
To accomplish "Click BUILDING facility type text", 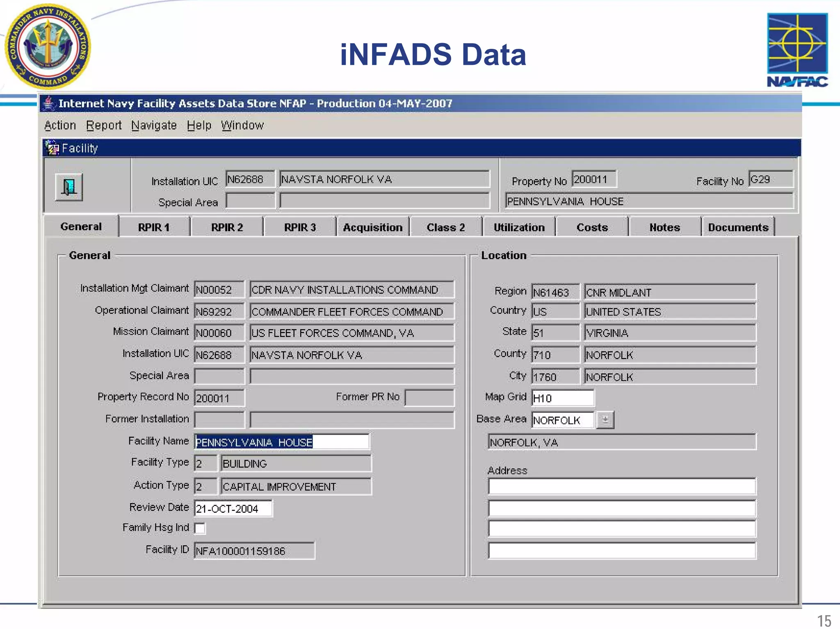I will pos(245,464).
